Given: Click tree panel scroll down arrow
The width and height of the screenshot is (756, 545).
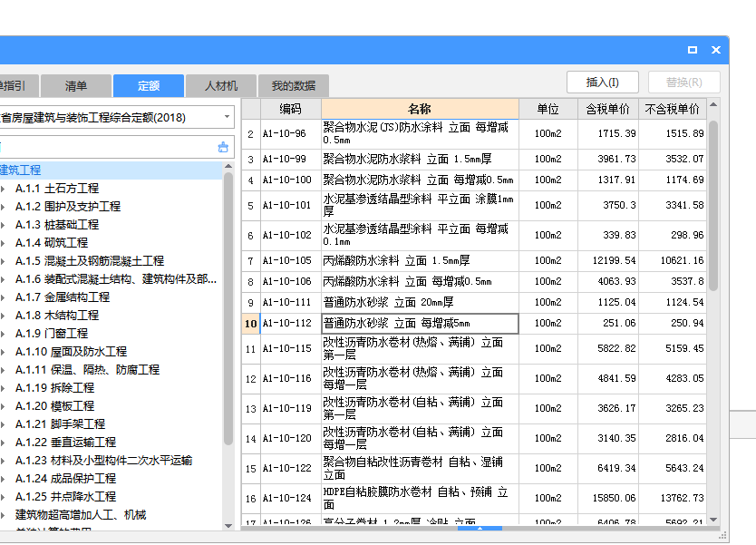Looking at the screenshot, I should tap(228, 526).
